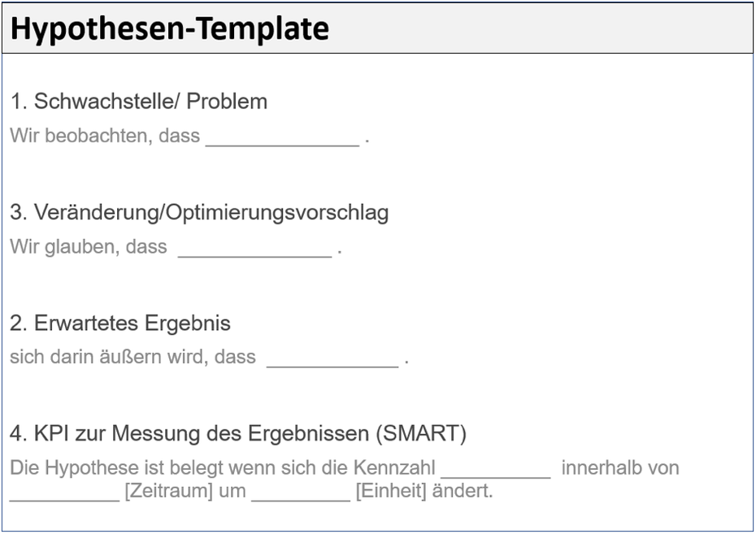Select the '2. Erwartetes Ergebnis' heading

point(120,323)
